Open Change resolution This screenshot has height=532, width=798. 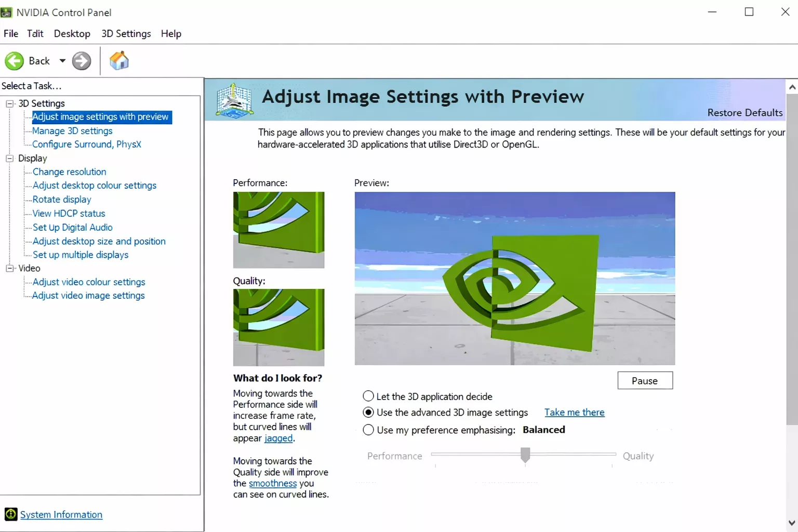[x=70, y=172]
